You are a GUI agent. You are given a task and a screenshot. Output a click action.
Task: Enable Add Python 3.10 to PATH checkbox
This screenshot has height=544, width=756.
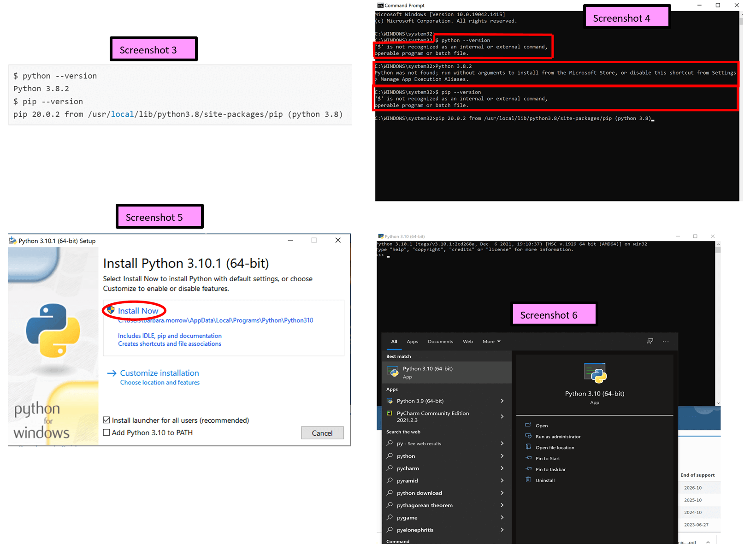pos(106,432)
